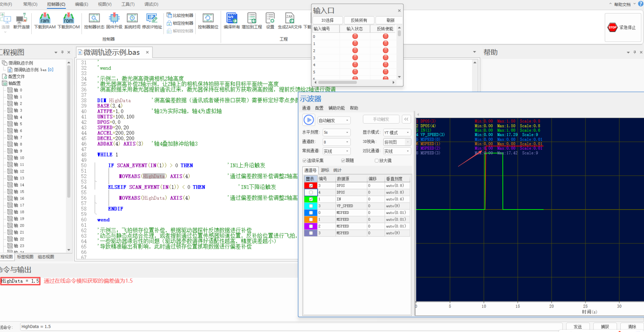Enable the 放大镜 magnifier checkbox
Viewport: 644px width, 332px height.
click(x=377, y=161)
